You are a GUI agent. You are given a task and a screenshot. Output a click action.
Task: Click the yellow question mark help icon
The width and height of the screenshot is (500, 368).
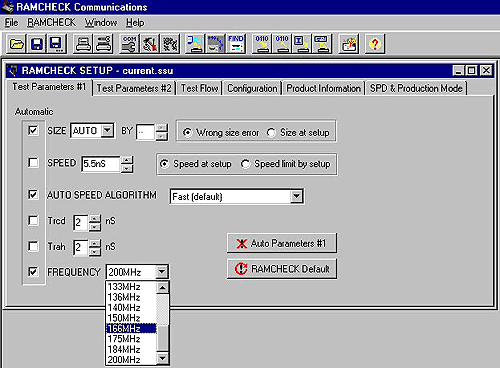click(375, 44)
